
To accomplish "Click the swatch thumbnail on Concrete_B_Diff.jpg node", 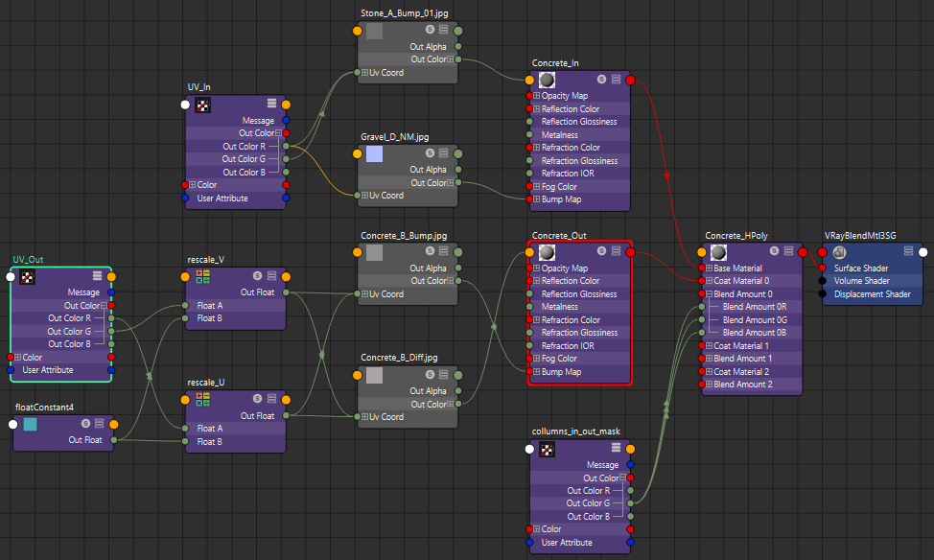I will click(x=374, y=375).
